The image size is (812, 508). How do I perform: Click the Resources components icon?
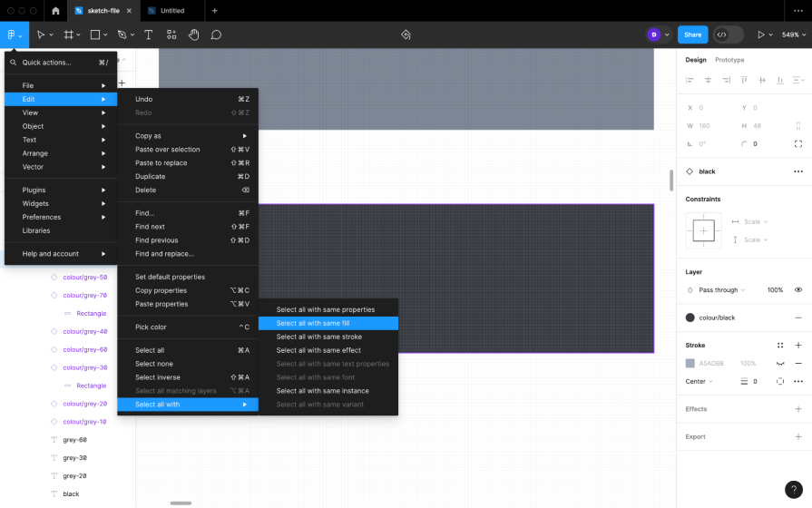click(x=171, y=34)
